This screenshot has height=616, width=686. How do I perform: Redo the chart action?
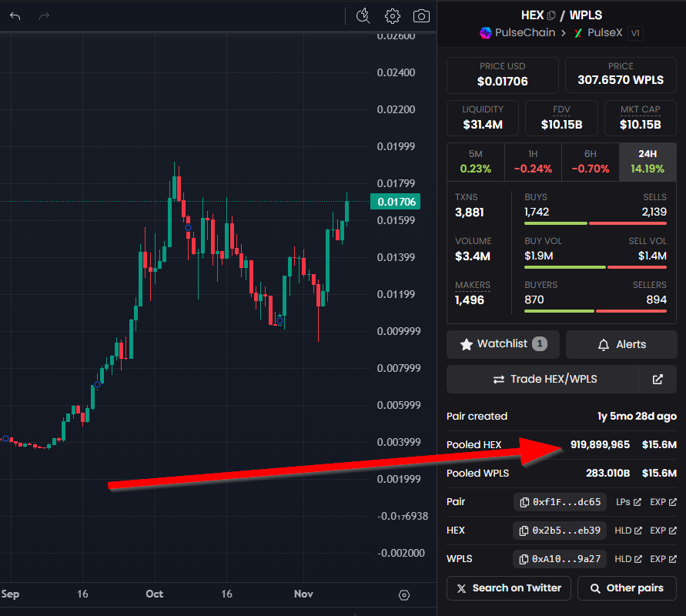pos(44,17)
